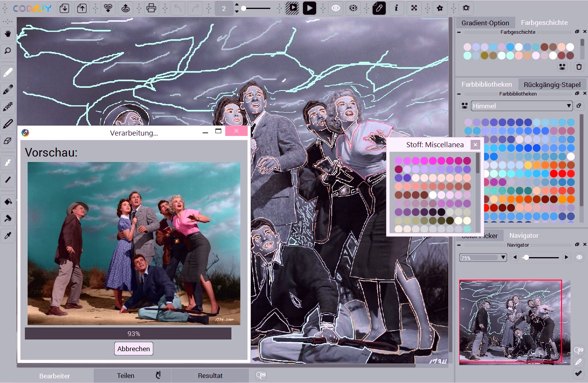Undock the Navigator panel

(577, 245)
